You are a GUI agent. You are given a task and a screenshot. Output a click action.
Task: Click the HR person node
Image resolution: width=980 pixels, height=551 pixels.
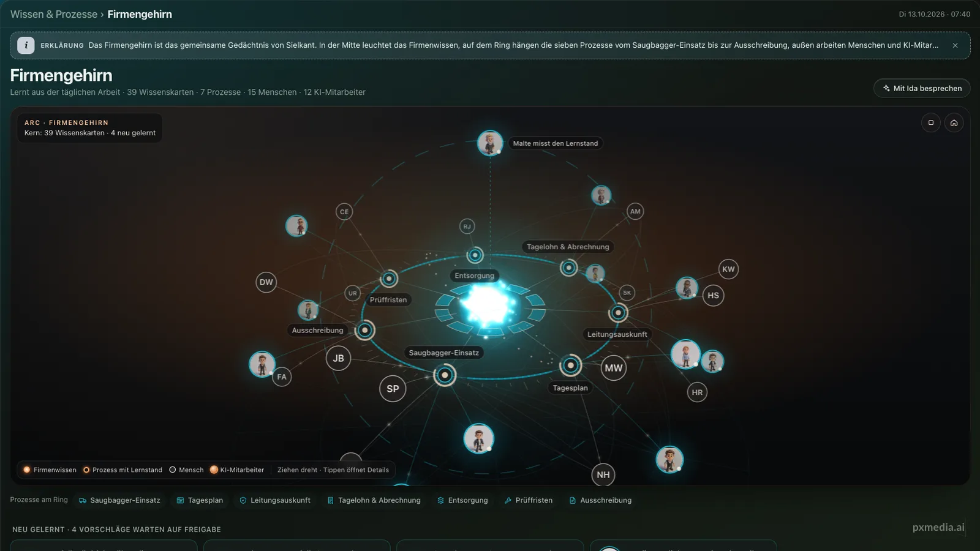pos(697,392)
